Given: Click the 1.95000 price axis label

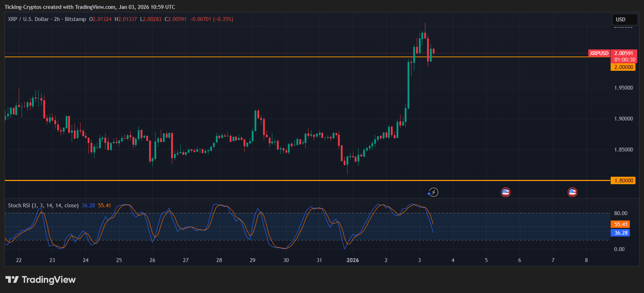Looking at the screenshot, I should [623, 88].
